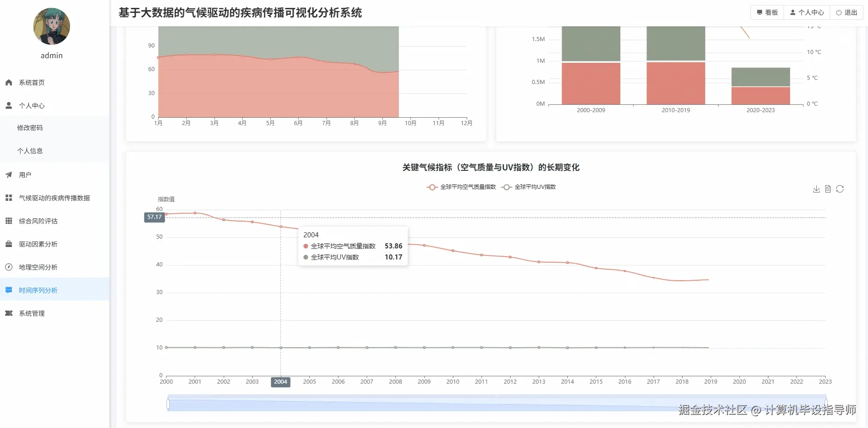Expand 综合风险评估 sidebar menu
The image size is (868, 428).
tap(55, 221)
